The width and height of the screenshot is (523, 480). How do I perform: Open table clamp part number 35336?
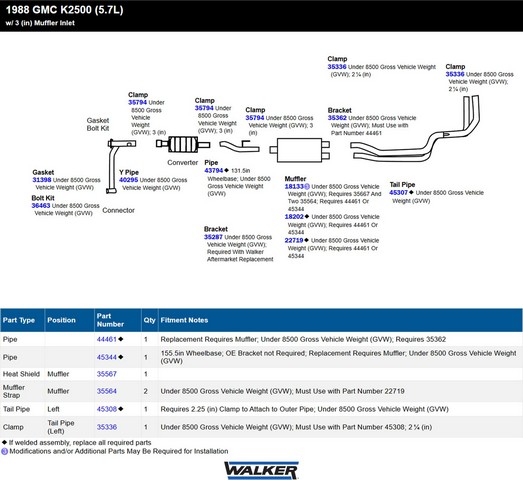coord(106,427)
